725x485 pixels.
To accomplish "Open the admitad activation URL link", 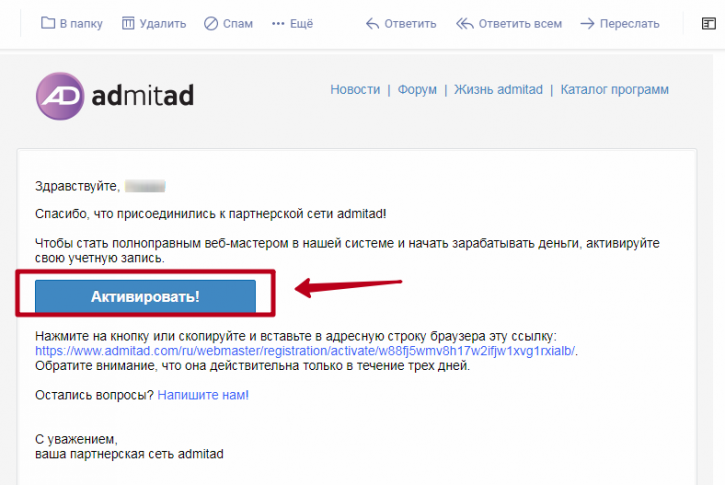I will 305,351.
